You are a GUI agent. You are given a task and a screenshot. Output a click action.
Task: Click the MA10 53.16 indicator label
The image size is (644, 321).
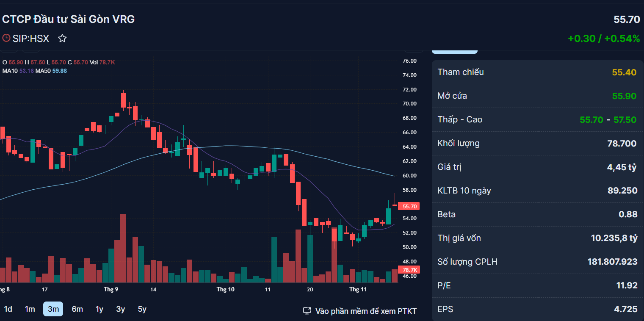(x=18, y=71)
